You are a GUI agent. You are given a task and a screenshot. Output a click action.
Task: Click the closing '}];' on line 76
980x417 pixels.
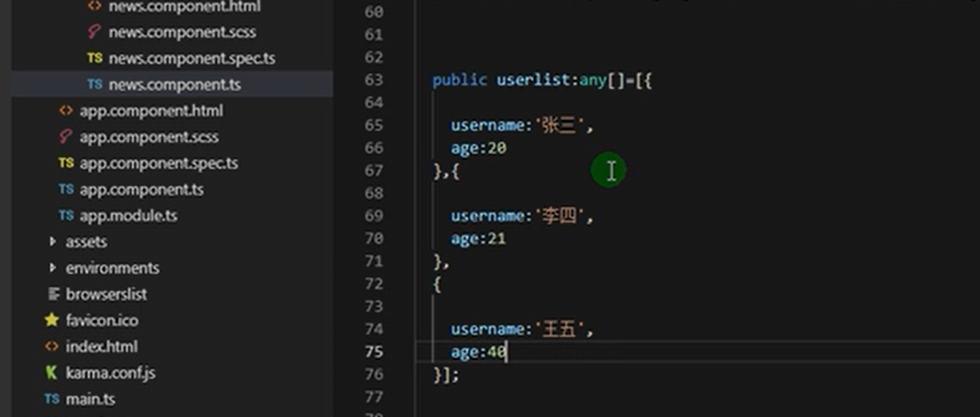coord(446,375)
